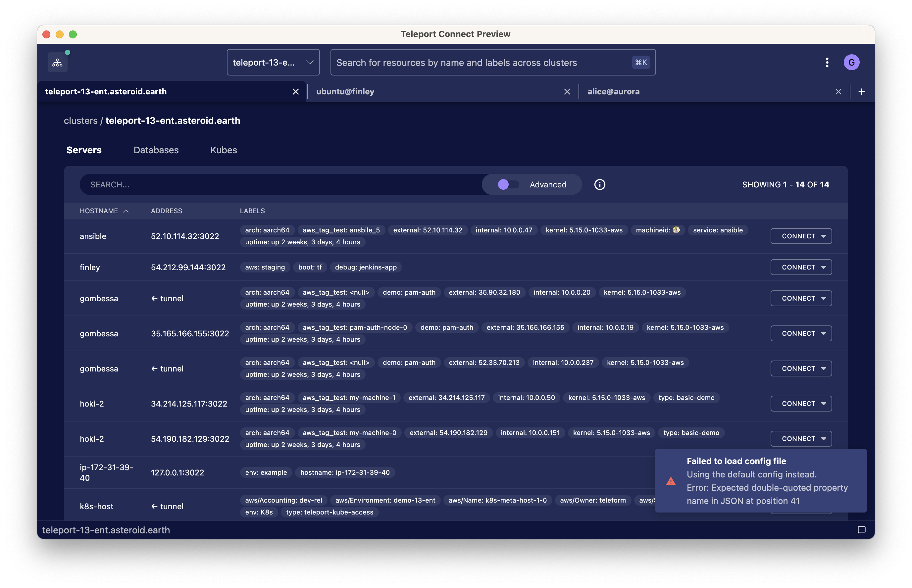Close the ubuntu@finley tab
The image size is (912, 588).
(567, 92)
